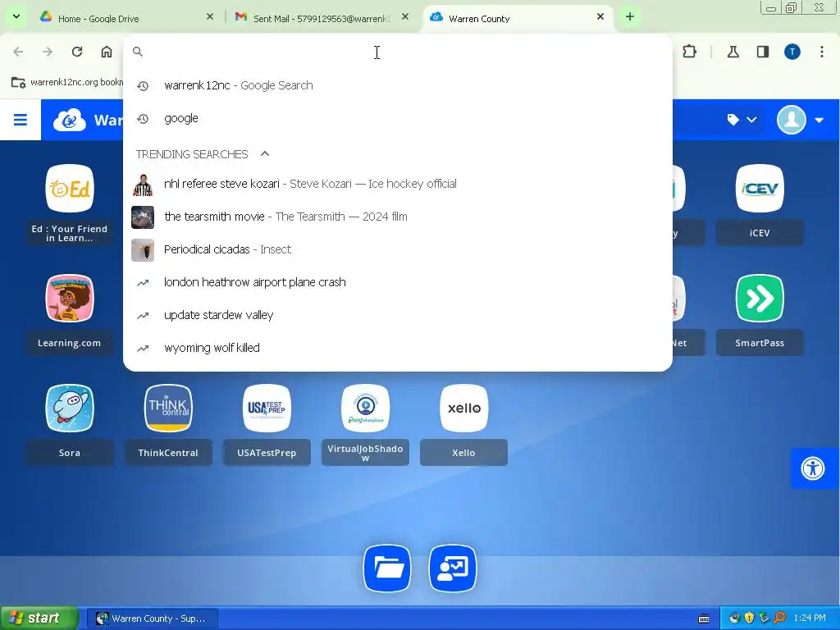The width and height of the screenshot is (840, 630).
Task: Choose nhl referee steve kozari suggestion
Action: (398, 184)
